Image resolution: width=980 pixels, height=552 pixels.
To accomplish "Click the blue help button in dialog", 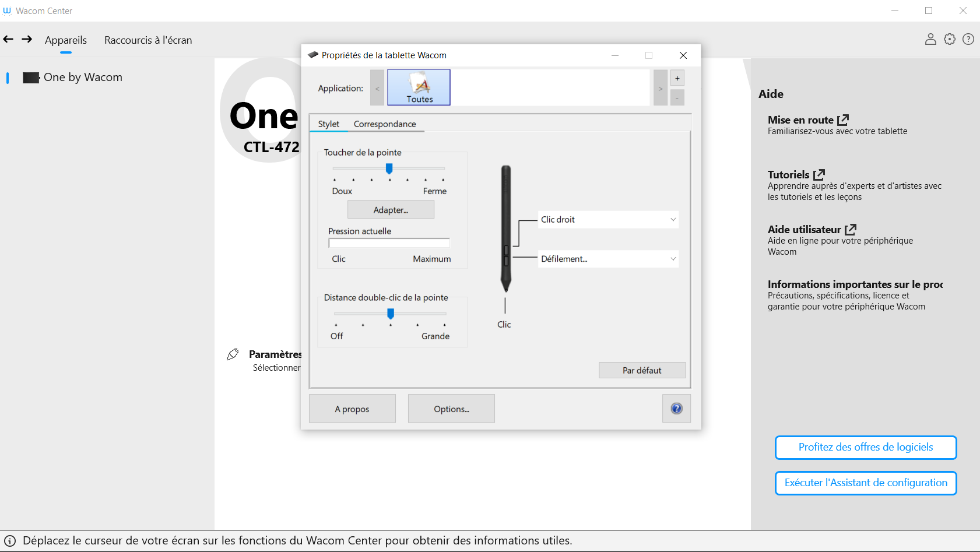I will tap(676, 409).
